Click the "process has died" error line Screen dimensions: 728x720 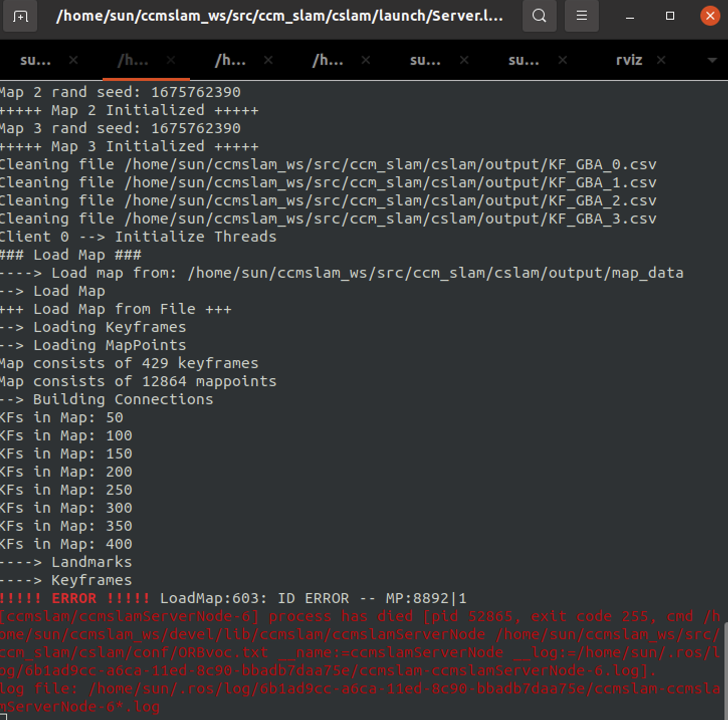[x=360, y=616]
